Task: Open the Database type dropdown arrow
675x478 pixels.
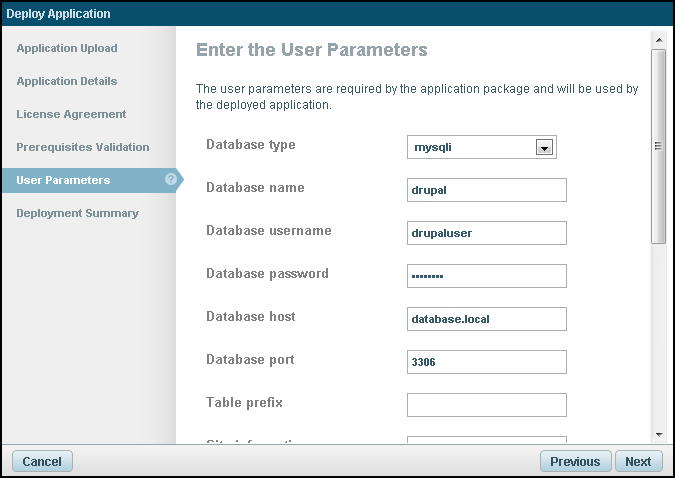Action: (544, 148)
